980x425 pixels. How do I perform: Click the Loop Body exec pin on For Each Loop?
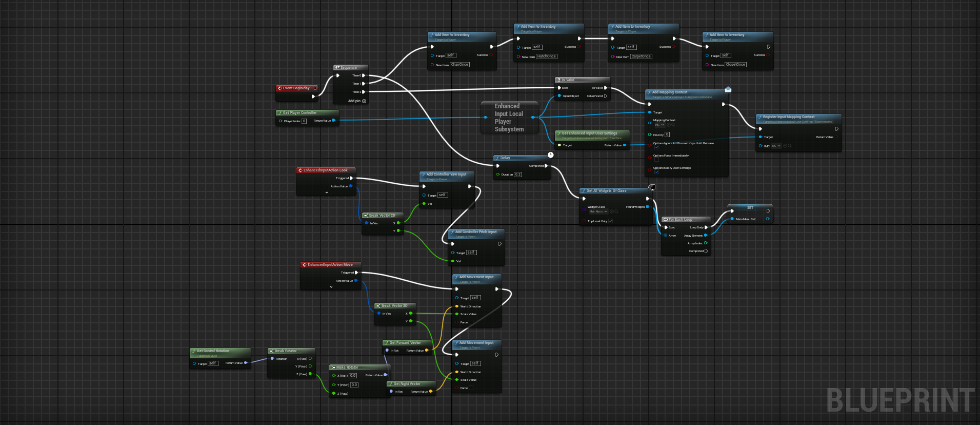(x=706, y=227)
